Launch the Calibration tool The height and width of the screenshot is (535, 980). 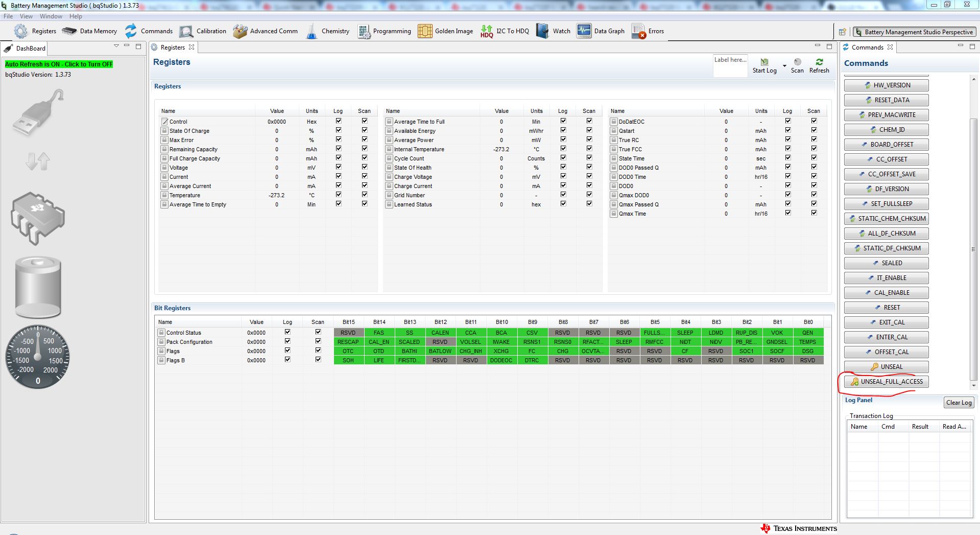pos(203,31)
